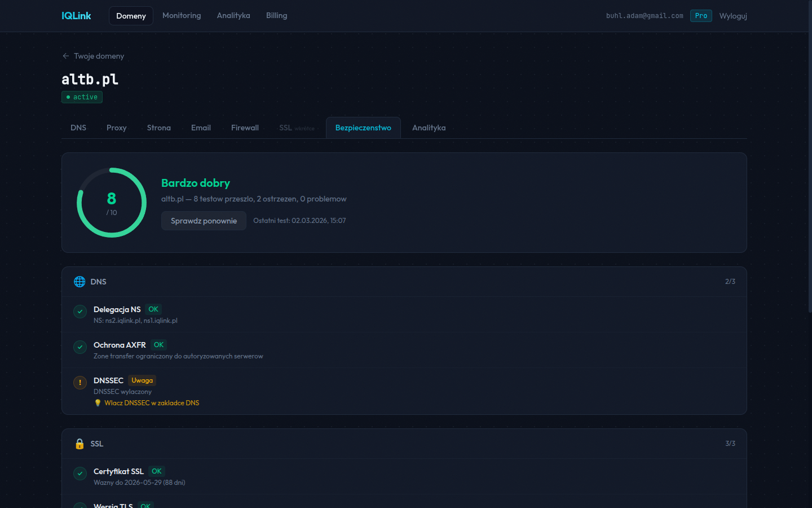Click the Certyfikat SSL green checkmark icon
The width and height of the screenshot is (812, 508).
point(80,474)
